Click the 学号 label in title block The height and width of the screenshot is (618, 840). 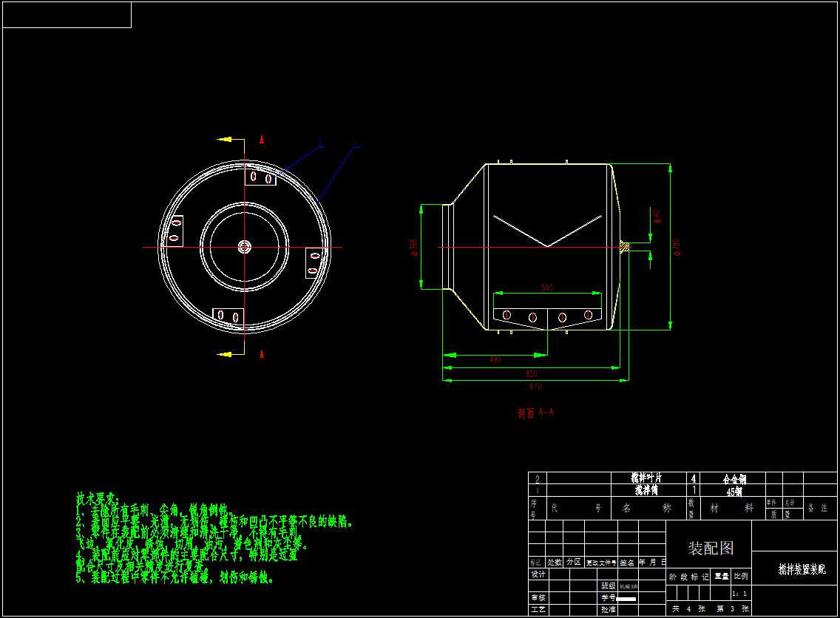click(608, 597)
